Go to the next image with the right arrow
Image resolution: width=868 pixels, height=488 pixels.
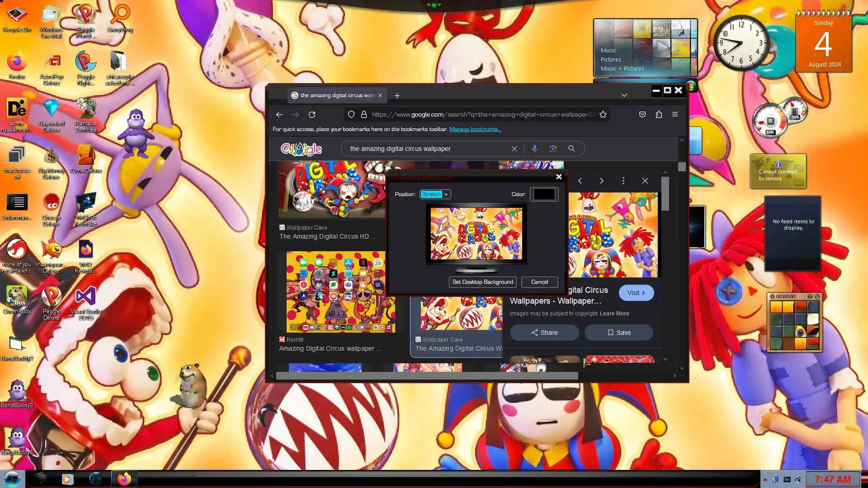pyautogui.click(x=601, y=181)
